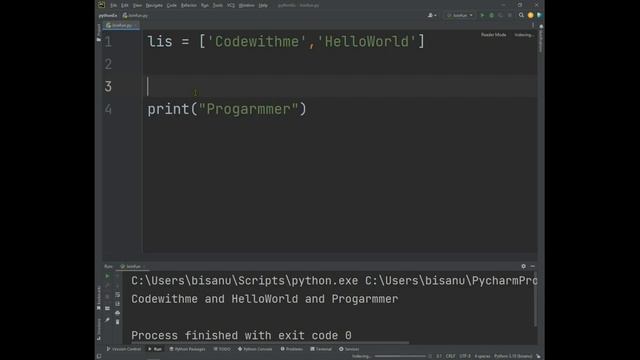This screenshot has height=360, width=640.
Task: Click line 1 code with lis list
Action: pyautogui.click(x=286, y=41)
